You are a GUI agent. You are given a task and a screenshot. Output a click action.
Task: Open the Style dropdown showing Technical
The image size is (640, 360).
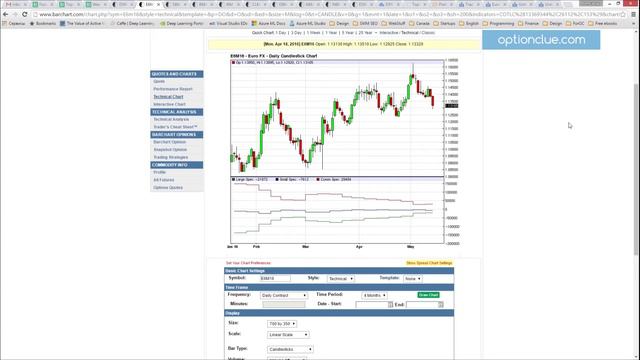(x=340, y=279)
